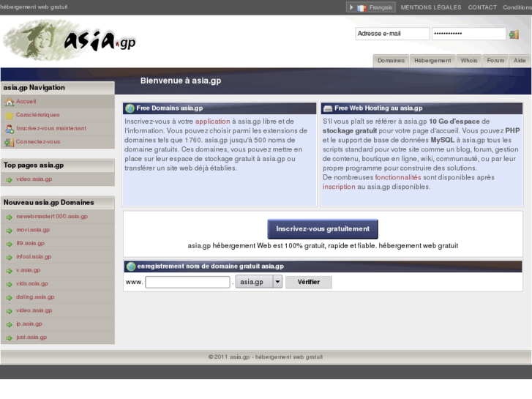Open the asia.gp domain extension dropdown
Viewport: 532px width, 399px height.
tap(259, 282)
